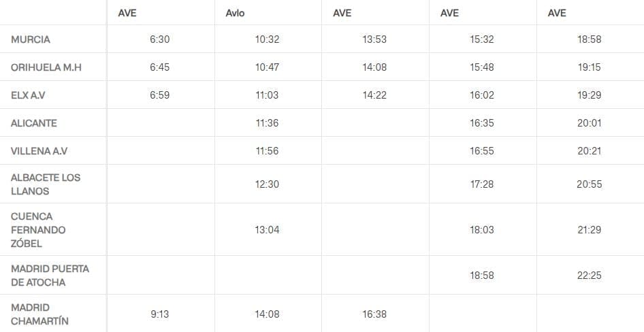Select the VILLENA A.V station label
Image resolution: width=644 pixels, height=332 pixels.
39,151
